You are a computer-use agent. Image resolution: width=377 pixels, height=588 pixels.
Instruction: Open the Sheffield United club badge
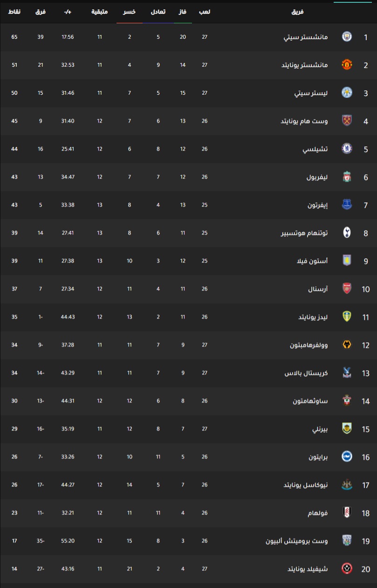[347, 568]
